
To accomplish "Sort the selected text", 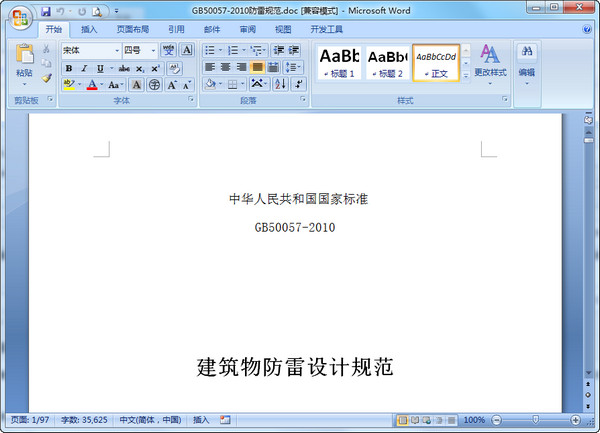I will pyautogui.click(x=280, y=84).
